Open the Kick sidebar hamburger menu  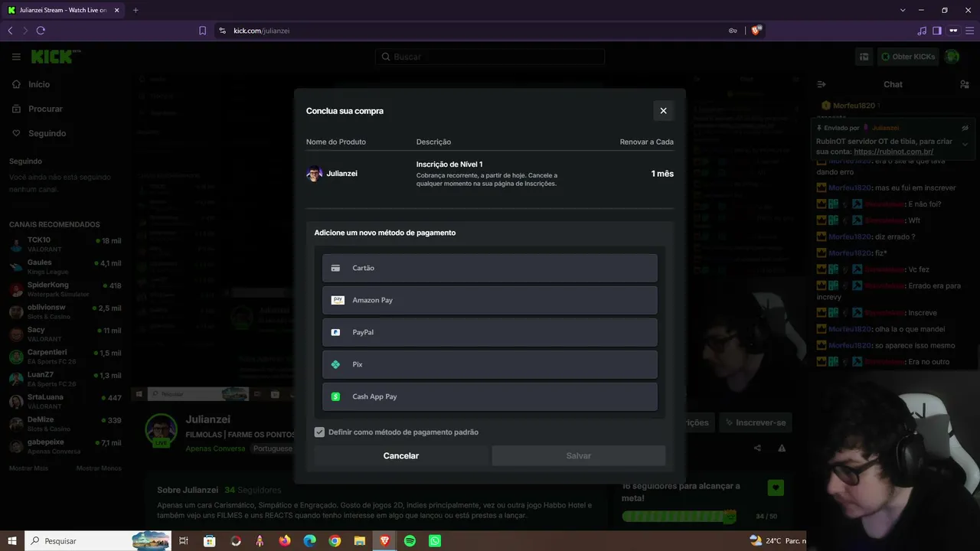click(16, 57)
